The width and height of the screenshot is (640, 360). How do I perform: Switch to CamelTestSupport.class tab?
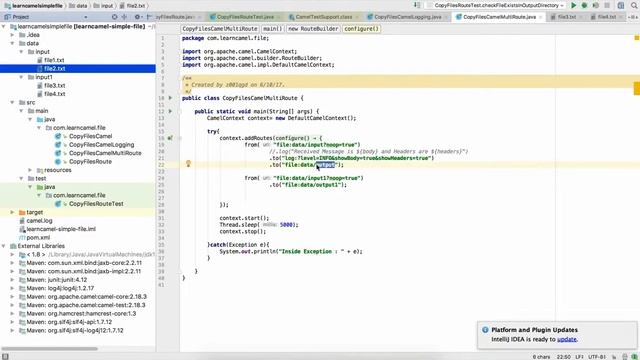pyautogui.click(x=324, y=17)
